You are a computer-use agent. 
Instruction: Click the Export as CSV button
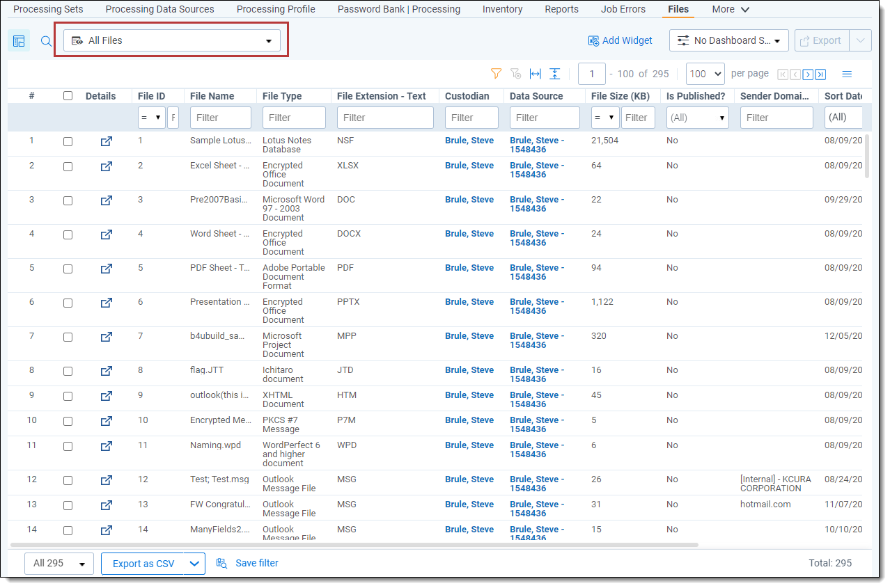[x=143, y=564]
